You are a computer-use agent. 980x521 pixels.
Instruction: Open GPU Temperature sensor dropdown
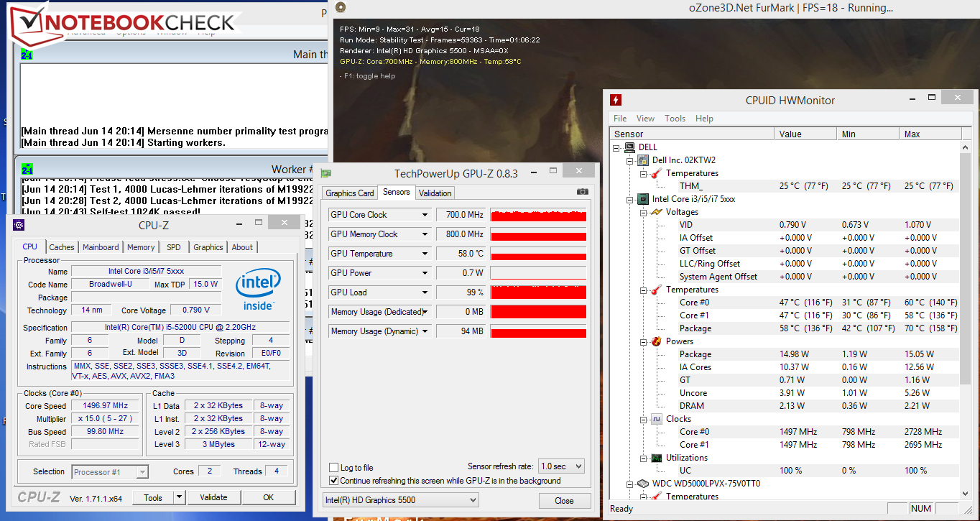pyautogui.click(x=425, y=254)
